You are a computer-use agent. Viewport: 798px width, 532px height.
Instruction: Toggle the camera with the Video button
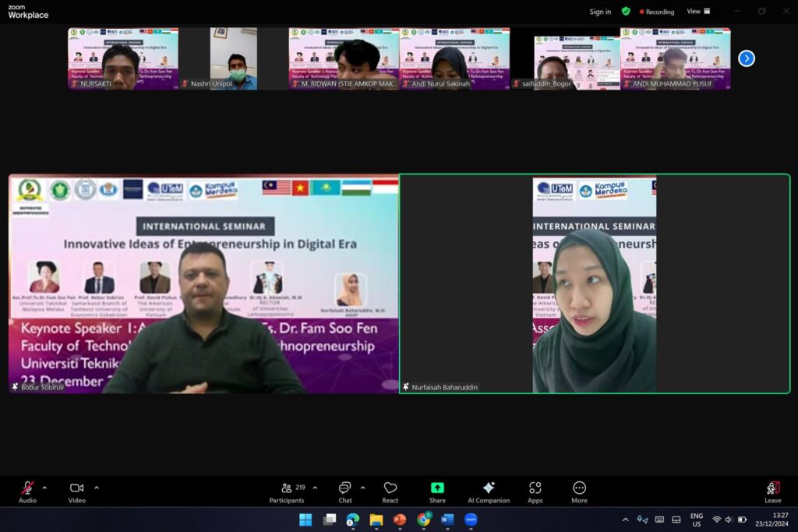(x=76, y=491)
